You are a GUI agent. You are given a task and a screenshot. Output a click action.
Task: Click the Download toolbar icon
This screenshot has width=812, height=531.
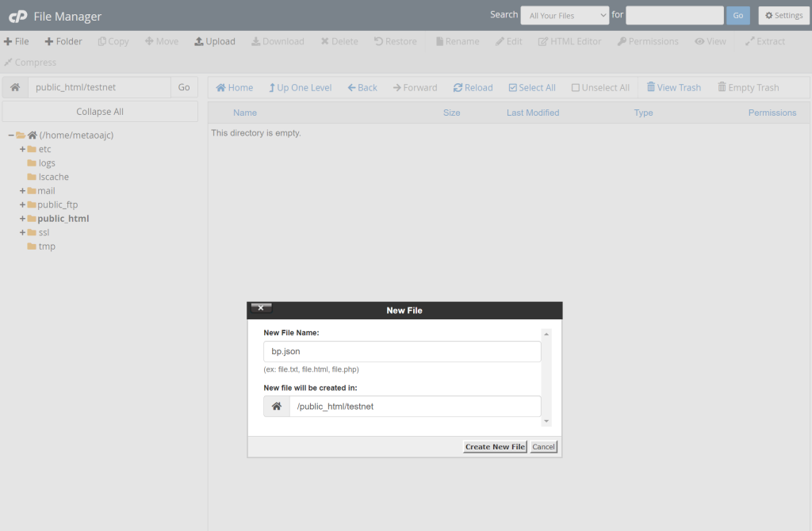(x=278, y=41)
